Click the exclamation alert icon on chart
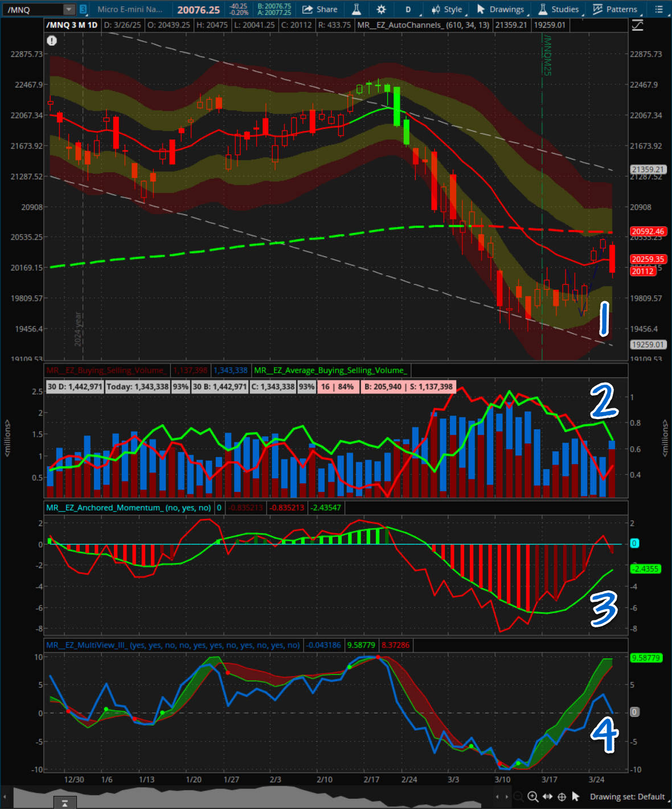Image resolution: width=672 pixels, height=809 pixels. 52,40
